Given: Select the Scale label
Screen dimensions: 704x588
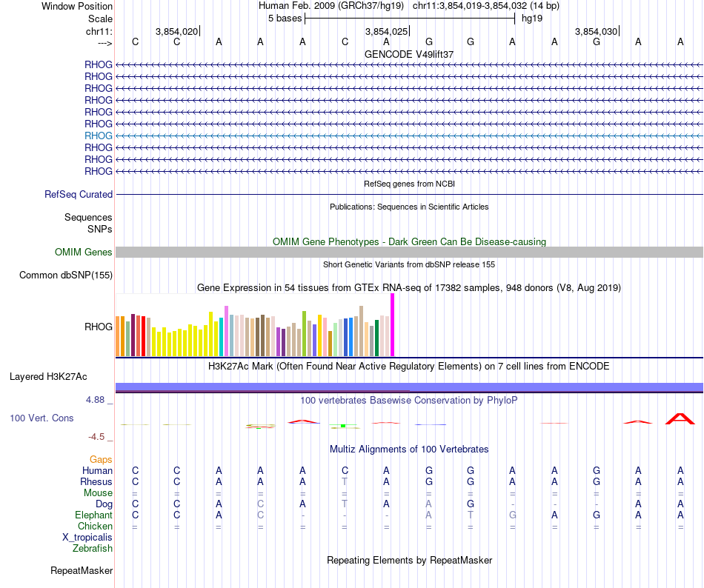Looking at the screenshot, I should (x=100, y=19).
